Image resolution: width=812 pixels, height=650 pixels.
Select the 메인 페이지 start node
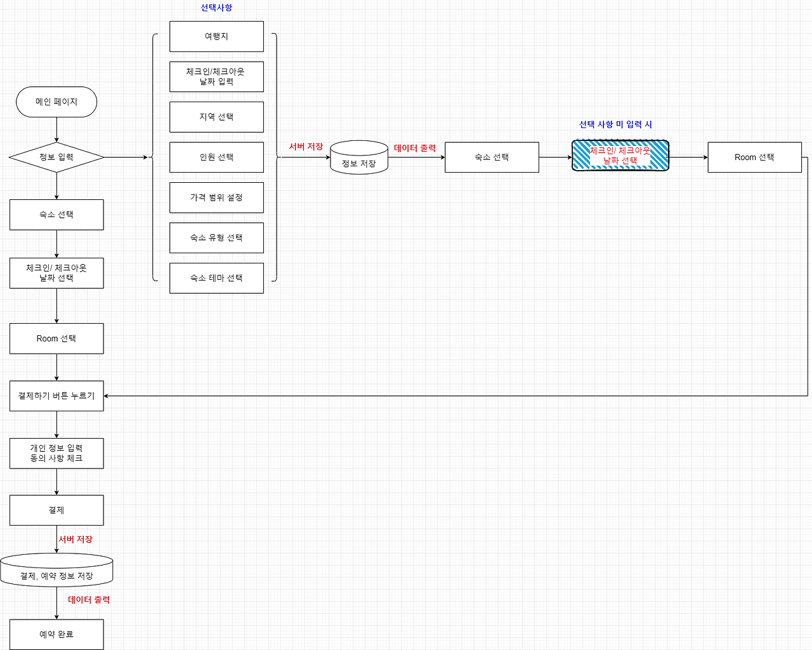click(x=56, y=102)
